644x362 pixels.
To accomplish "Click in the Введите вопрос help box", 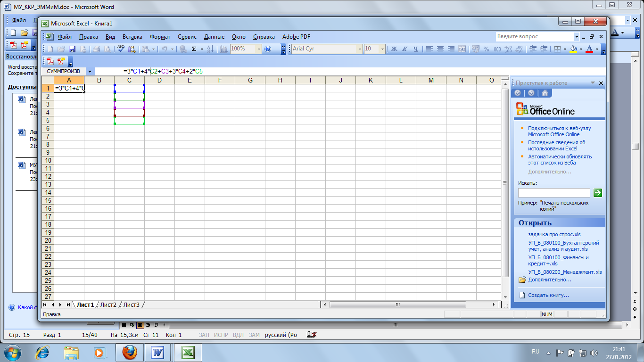I will 535,36.
